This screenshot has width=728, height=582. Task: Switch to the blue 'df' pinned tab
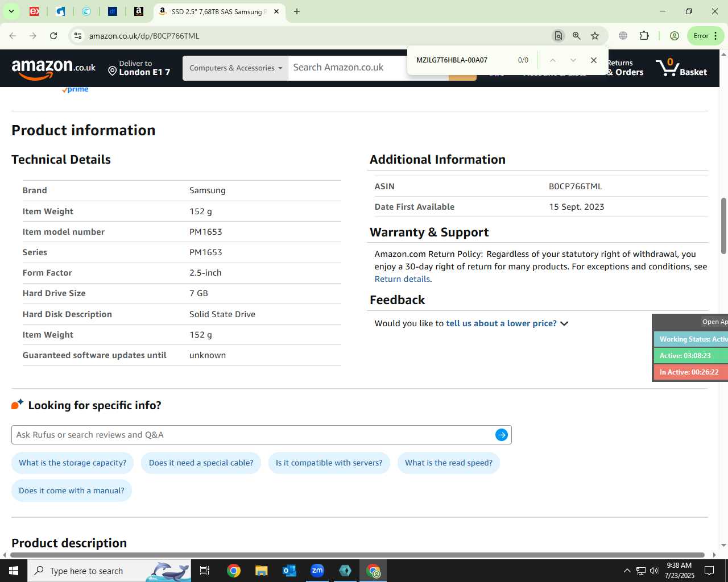[113, 11]
